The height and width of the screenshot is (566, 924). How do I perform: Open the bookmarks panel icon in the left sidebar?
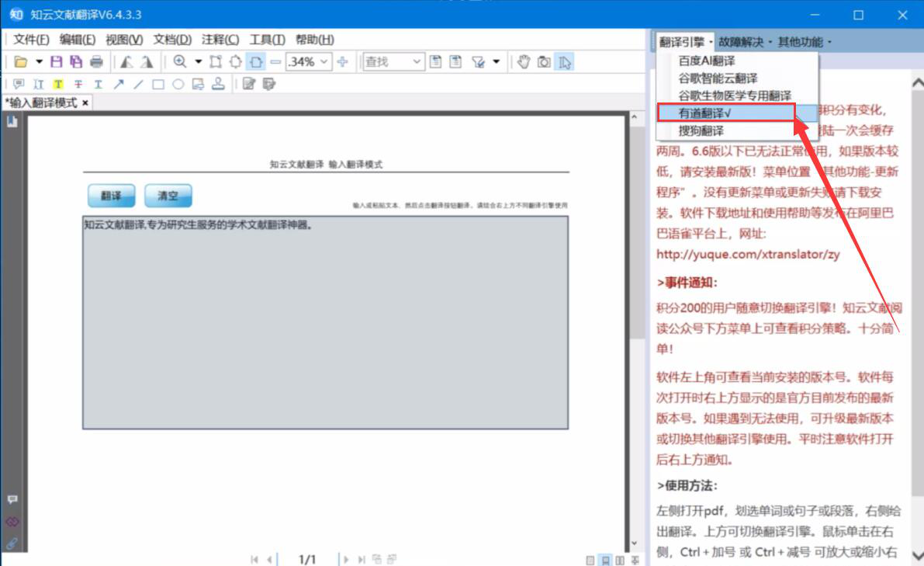click(12, 121)
